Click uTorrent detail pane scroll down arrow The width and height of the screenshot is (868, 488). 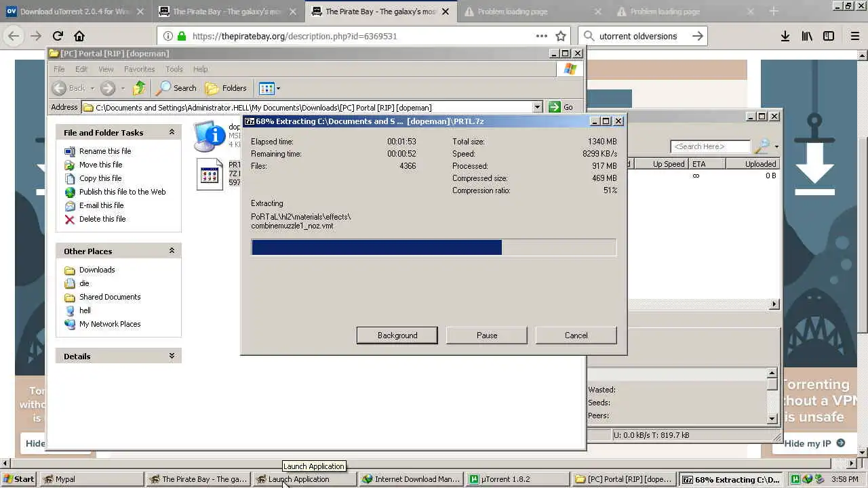click(x=772, y=419)
